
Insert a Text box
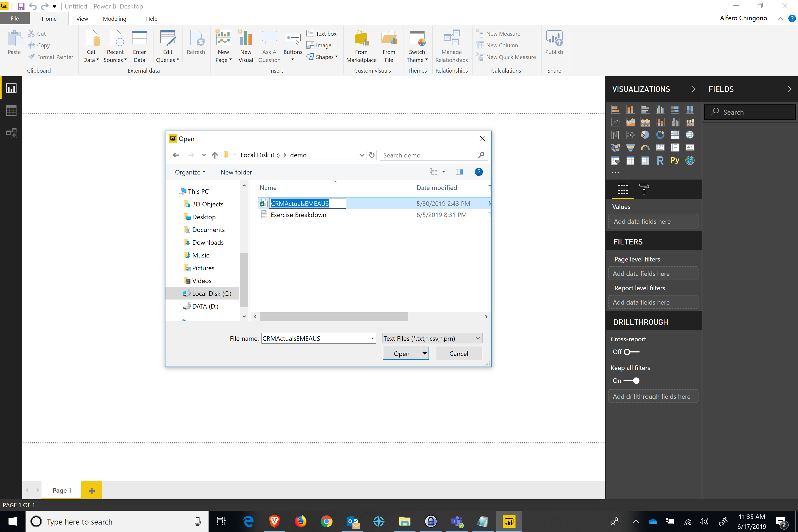[x=322, y=33]
